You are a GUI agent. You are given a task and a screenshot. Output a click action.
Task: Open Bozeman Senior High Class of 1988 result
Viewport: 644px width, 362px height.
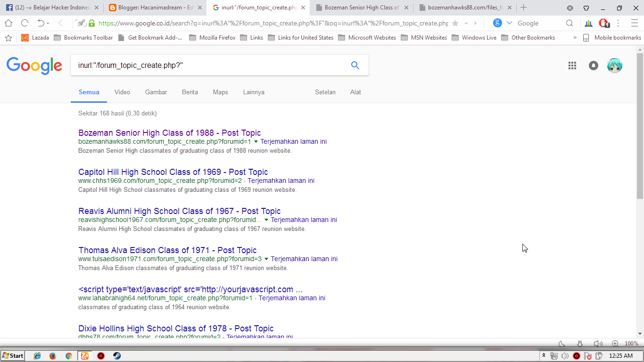coord(170,133)
